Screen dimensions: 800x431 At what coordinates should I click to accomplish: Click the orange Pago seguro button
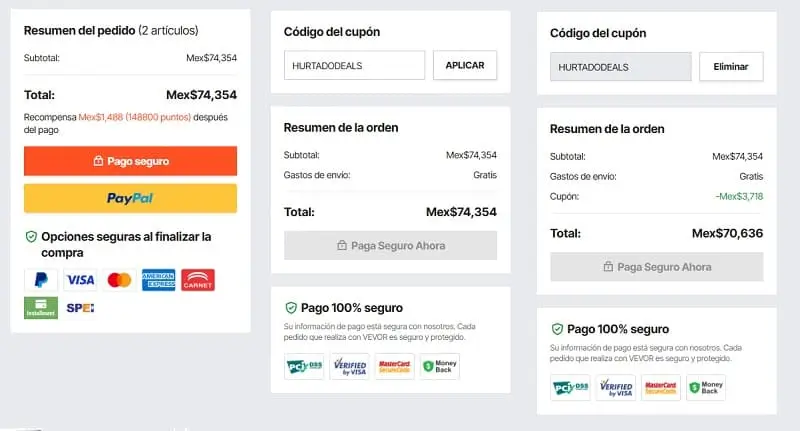[130, 161]
